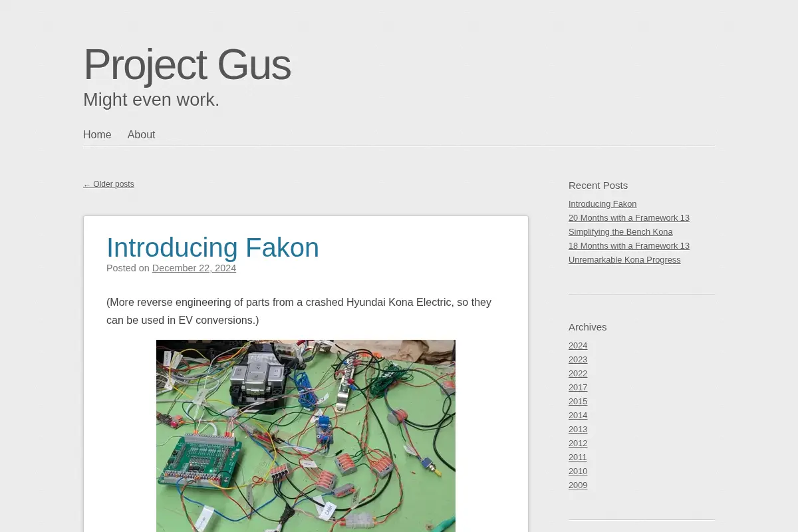The image size is (798, 532).
Task: Open the Project Gus site title
Action: tap(187, 65)
